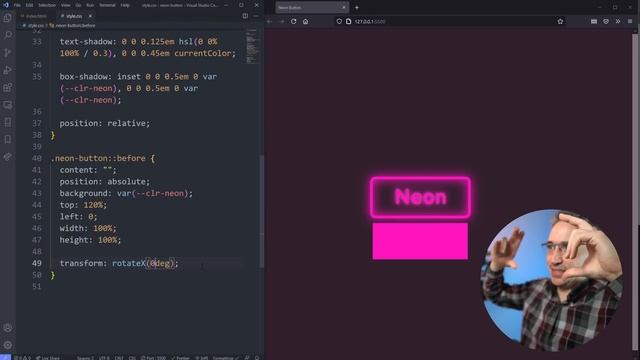Click the 'position: relative;' code line
This screenshot has width=640, height=360.
(105, 123)
